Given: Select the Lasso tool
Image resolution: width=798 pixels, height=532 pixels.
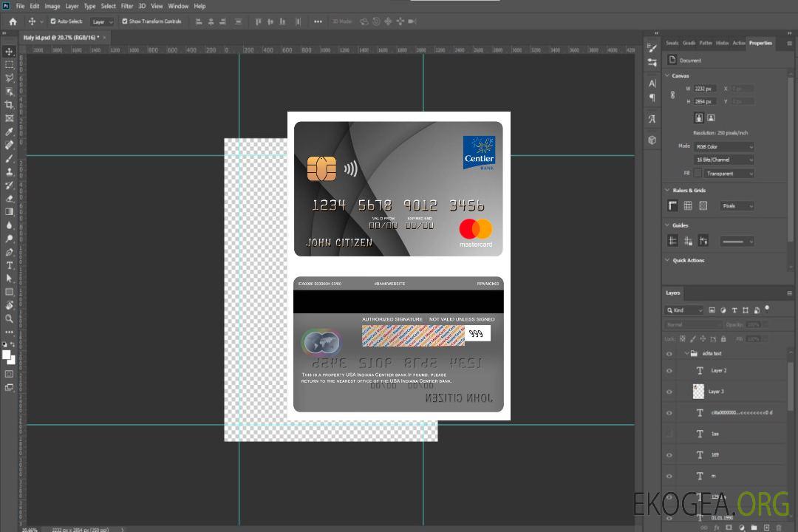Looking at the screenshot, I should pyautogui.click(x=9, y=78).
